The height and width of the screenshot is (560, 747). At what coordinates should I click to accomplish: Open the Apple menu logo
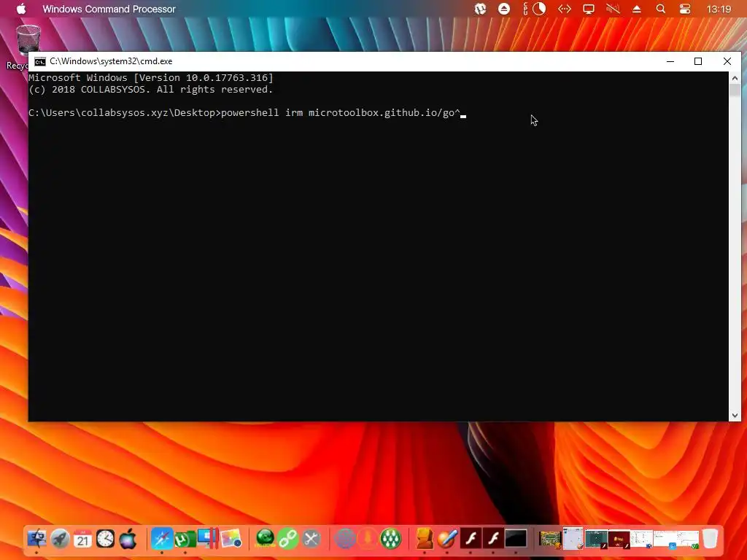tap(21, 9)
